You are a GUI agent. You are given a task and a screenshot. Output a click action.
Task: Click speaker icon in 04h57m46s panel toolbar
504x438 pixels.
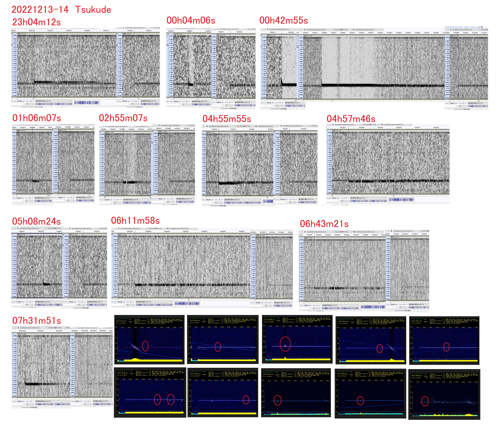coord(382,125)
